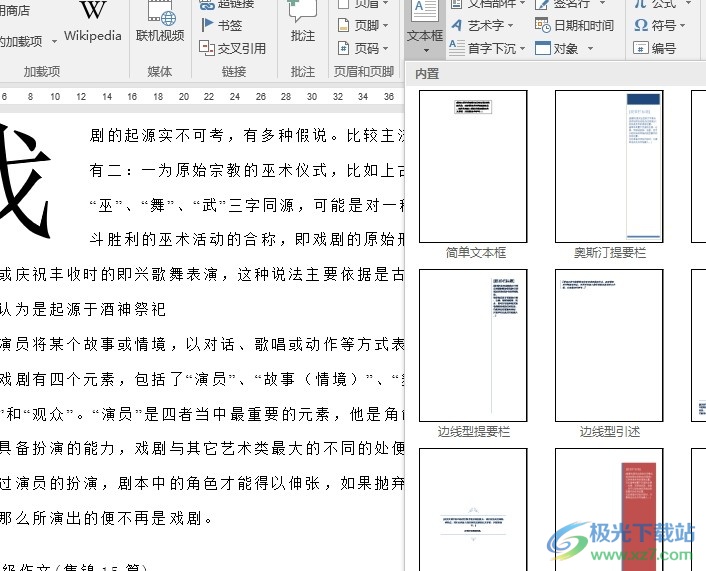Select the red sidebar text box thumbnail
Viewport: 706px width, 571px height.
(x=609, y=510)
